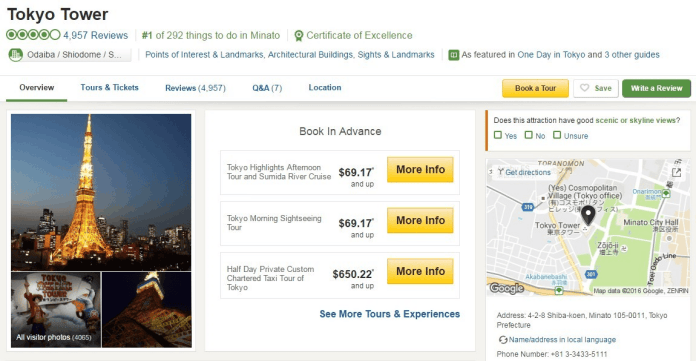Click the Get directions fork icon on map
Viewport: 696px width, 361px height.
pos(500,172)
